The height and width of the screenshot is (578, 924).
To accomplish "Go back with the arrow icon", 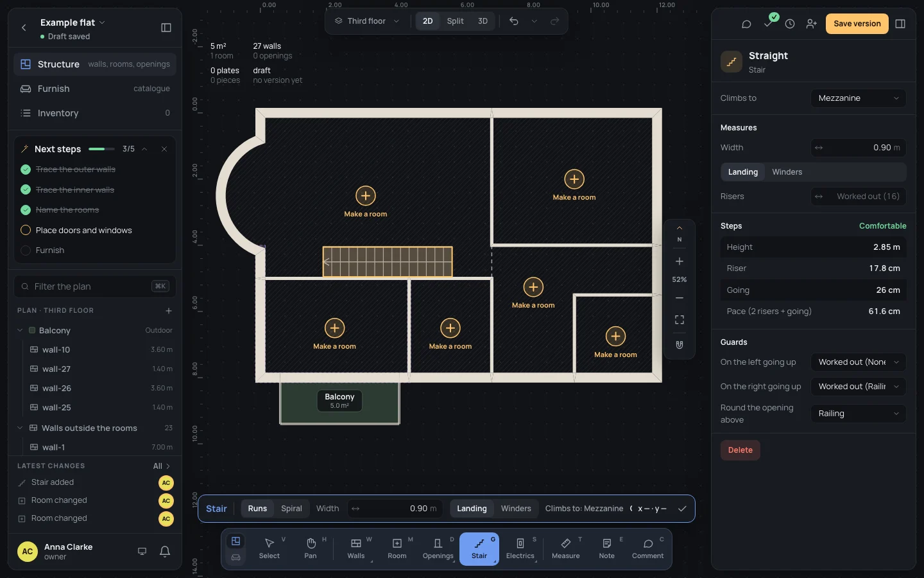I will point(24,28).
